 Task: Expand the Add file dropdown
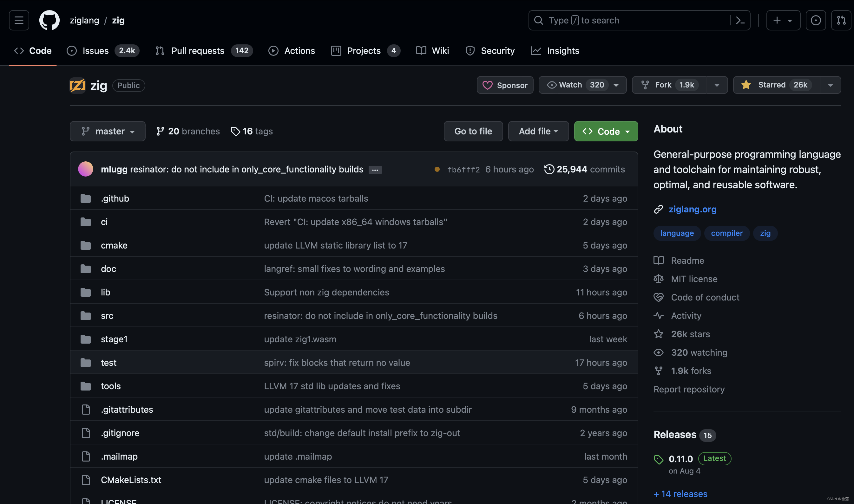click(x=538, y=131)
